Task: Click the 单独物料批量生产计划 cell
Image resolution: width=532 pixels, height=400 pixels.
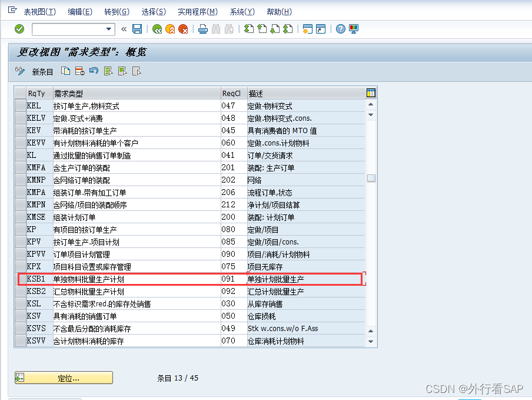Action: 137,279
